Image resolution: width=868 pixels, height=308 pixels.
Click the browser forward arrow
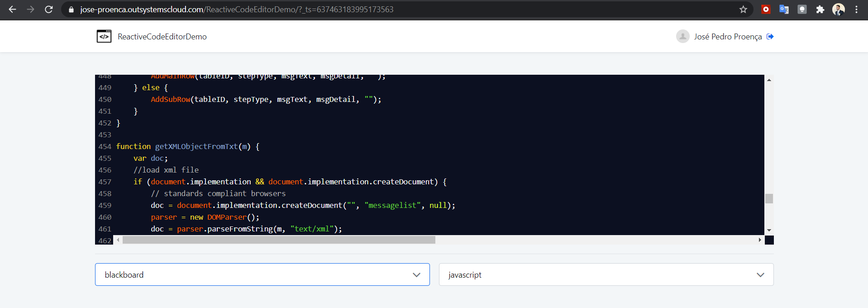pos(30,9)
